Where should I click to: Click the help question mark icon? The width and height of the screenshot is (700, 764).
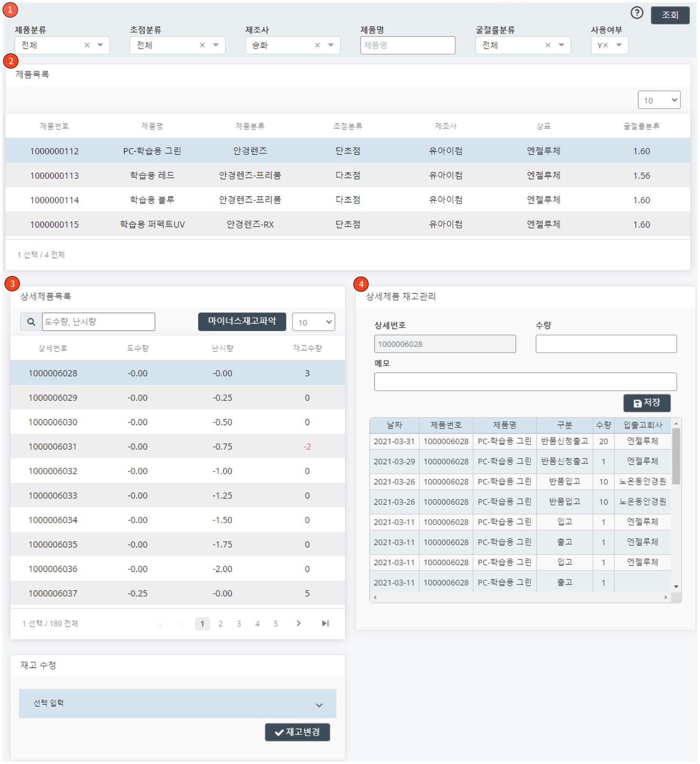coord(636,13)
